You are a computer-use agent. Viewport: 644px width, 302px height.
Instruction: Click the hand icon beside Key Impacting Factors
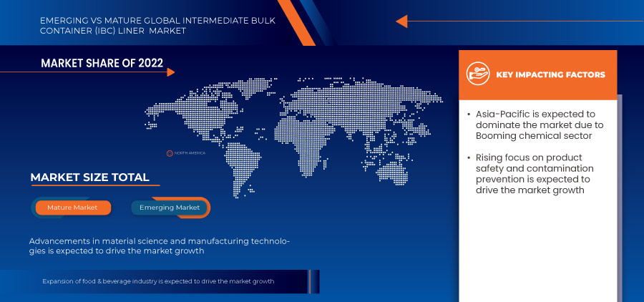coord(477,74)
